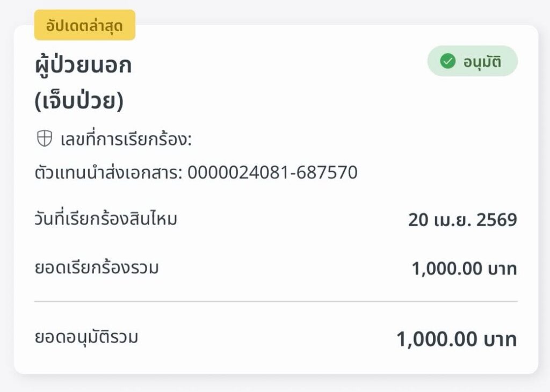Tap the yellow อัปเดตล่าสุด tag
This screenshot has width=550, height=392.
84,25
